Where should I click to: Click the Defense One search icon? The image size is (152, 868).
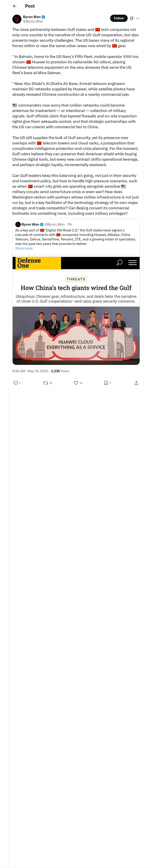tap(119, 263)
